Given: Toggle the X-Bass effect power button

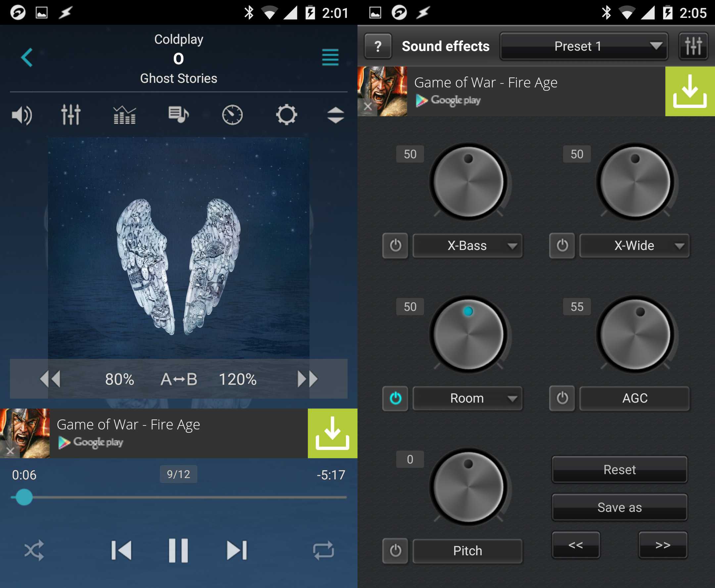Looking at the screenshot, I should click(391, 245).
